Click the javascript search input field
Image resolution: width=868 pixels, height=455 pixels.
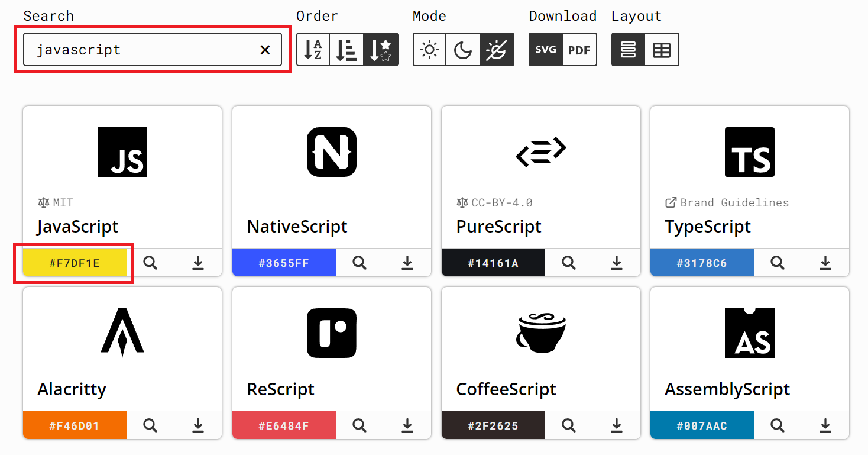(152, 50)
